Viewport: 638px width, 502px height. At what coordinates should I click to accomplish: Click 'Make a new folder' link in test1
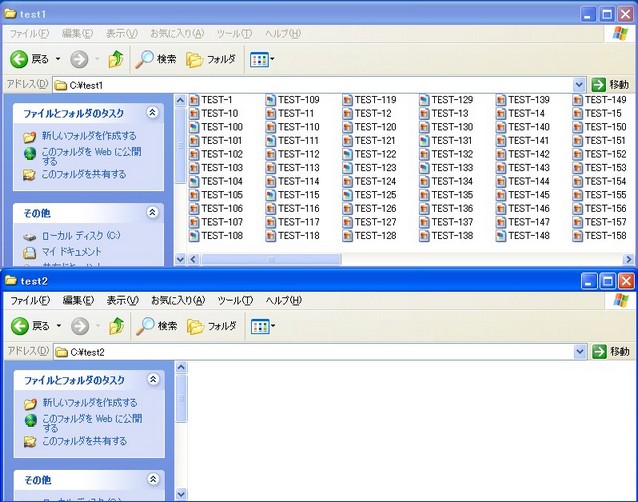pyautogui.click(x=88, y=136)
